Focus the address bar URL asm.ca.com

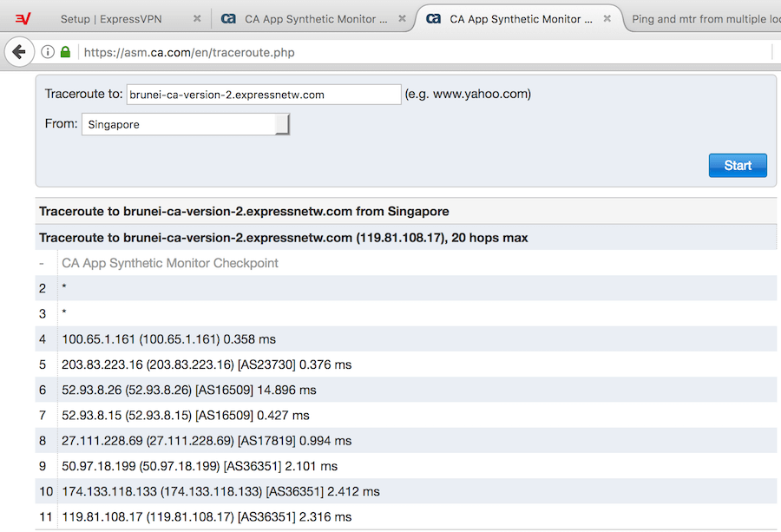(189, 52)
